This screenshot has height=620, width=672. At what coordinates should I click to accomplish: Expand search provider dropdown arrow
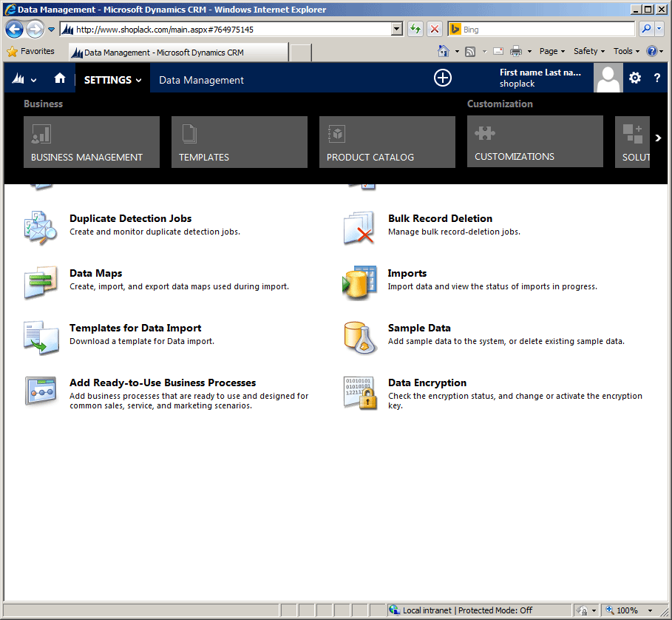click(659, 29)
